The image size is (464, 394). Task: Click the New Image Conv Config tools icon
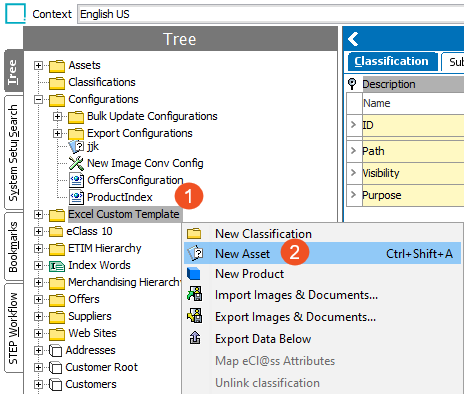tap(76, 163)
